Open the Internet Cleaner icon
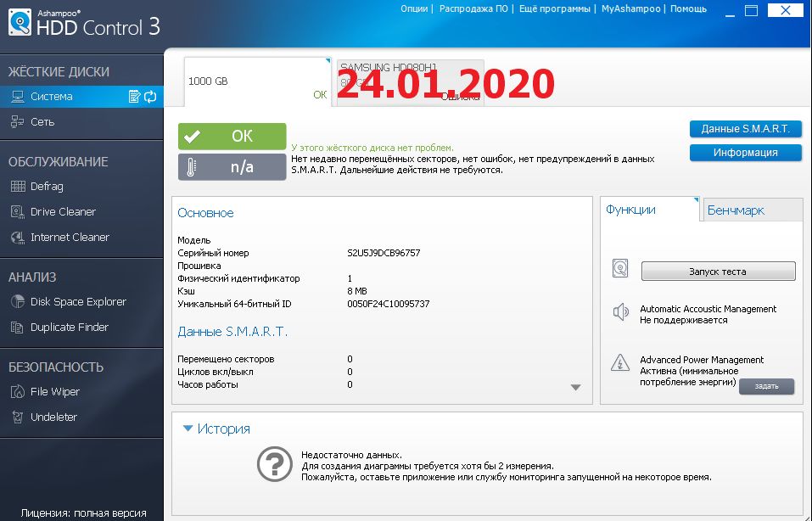This screenshot has height=521, width=812. coord(18,238)
